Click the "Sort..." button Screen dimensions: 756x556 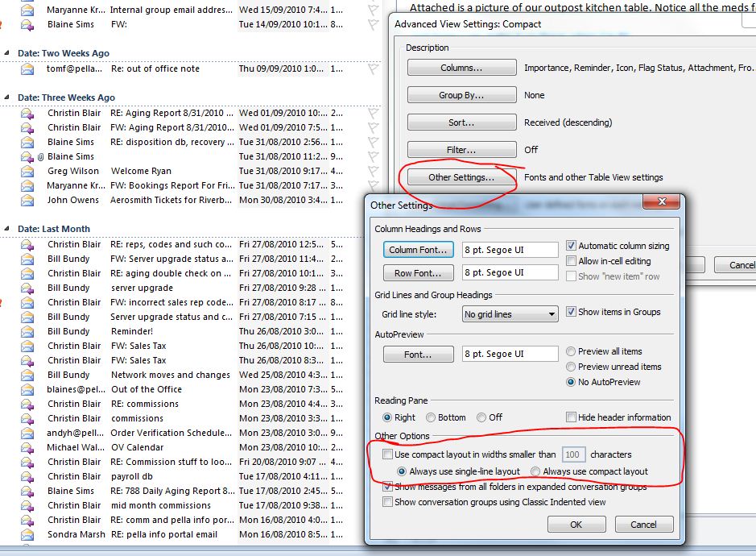tap(461, 122)
